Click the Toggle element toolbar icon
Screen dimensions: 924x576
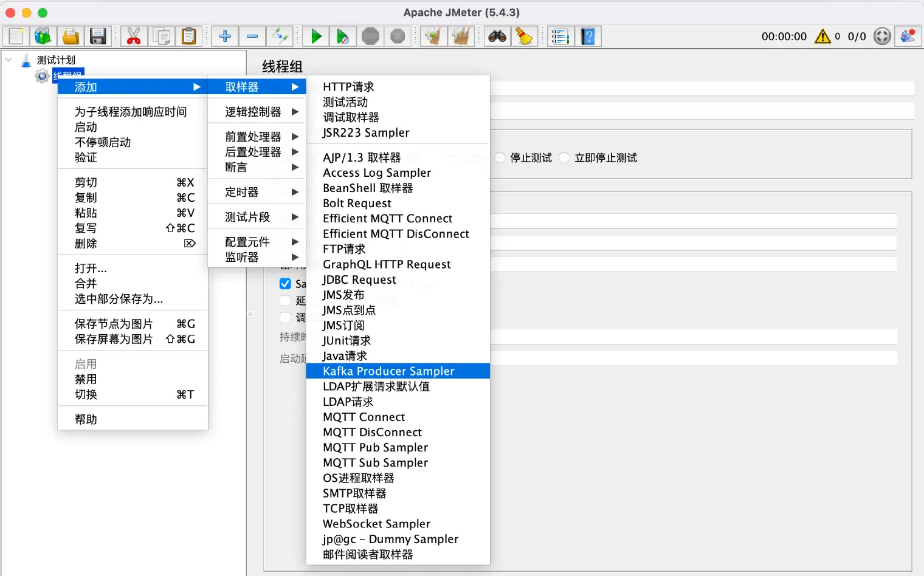click(280, 36)
